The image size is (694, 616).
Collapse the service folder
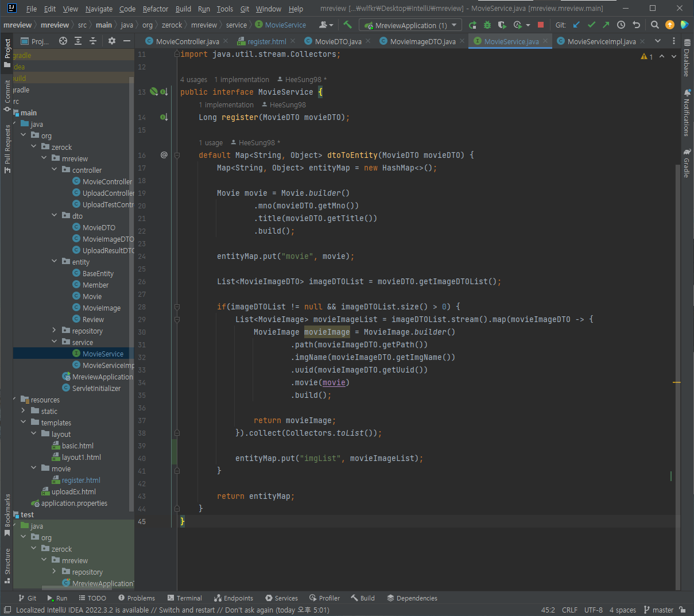(55, 342)
